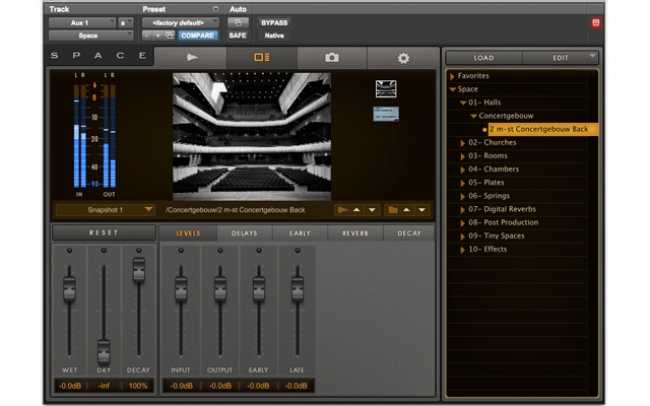Expand the 10- Effects folder
This screenshot has width=650, height=406.
click(463, 249)
